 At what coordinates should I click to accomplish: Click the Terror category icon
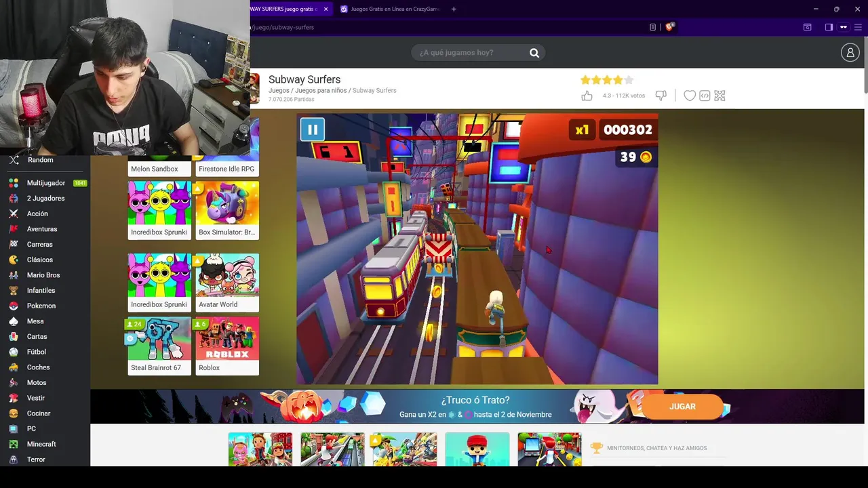click(x=14, y=460)
